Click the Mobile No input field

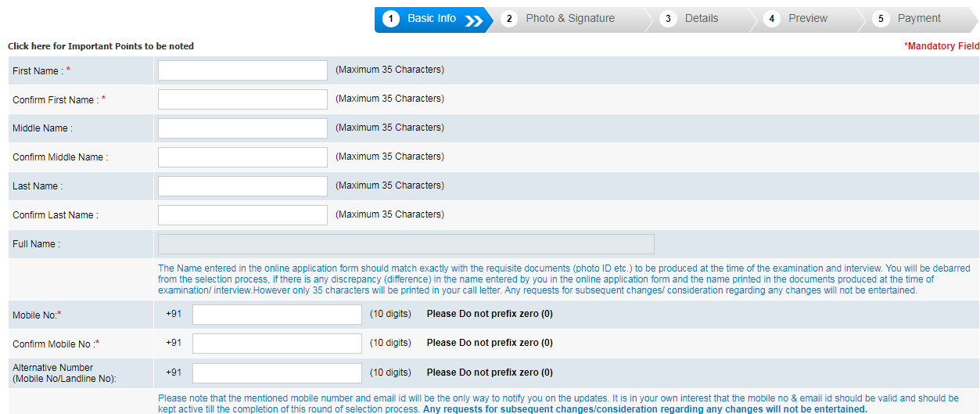point(277,315)
